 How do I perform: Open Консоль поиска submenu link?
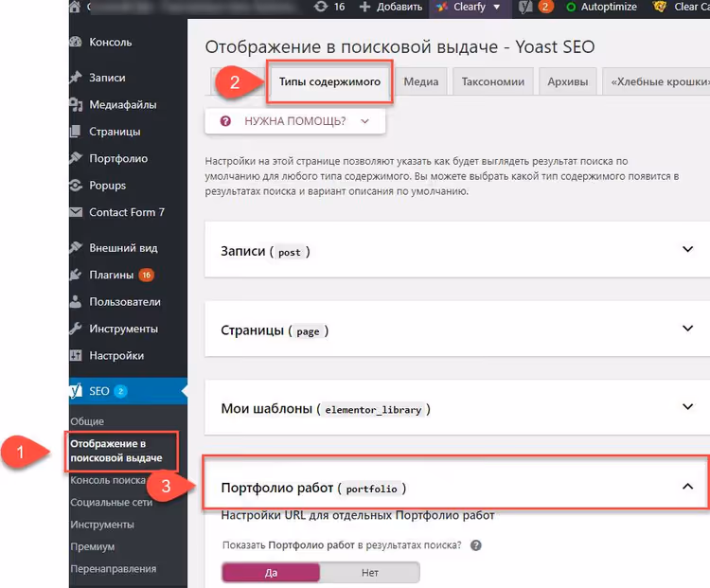tap(108, 480)
